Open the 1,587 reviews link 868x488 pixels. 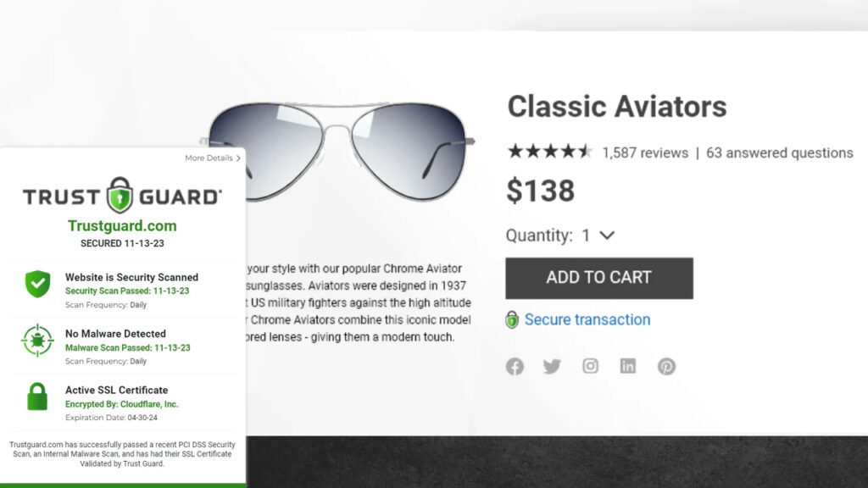pyautogui.click(x=645, y=153)
